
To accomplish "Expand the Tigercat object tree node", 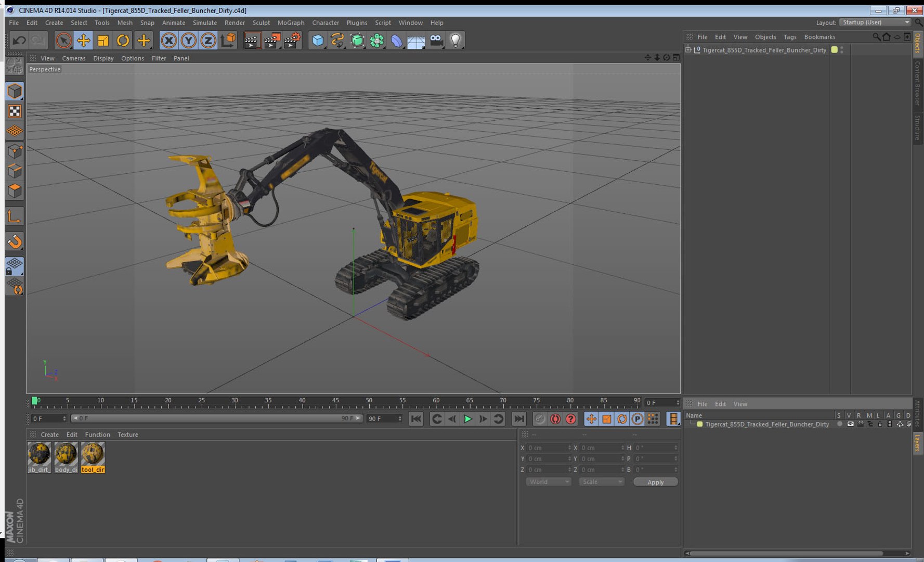I will pyautogui.click(x=688, y=50).
